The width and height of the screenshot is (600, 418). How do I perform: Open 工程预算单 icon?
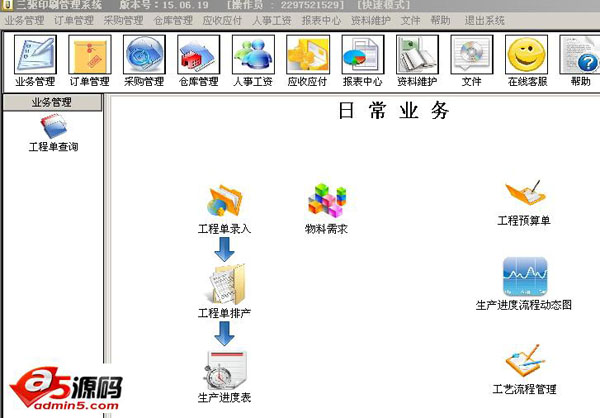point(524,193)
